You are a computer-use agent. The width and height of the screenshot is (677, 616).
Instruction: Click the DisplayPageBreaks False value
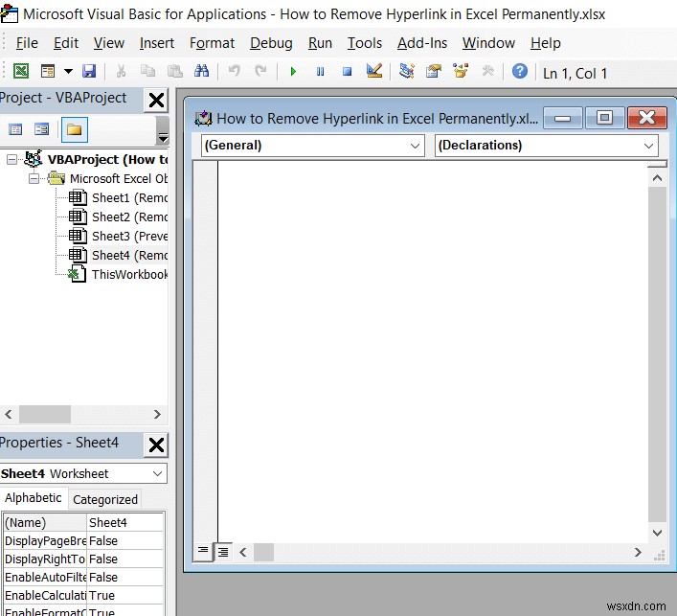click(125, 541)
